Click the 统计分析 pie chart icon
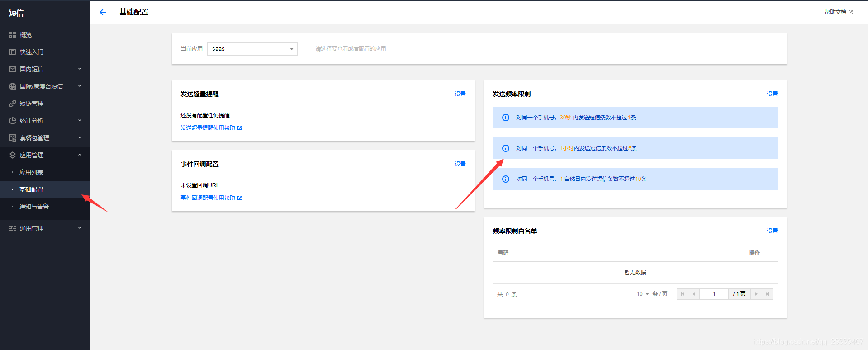 [13, 121]
